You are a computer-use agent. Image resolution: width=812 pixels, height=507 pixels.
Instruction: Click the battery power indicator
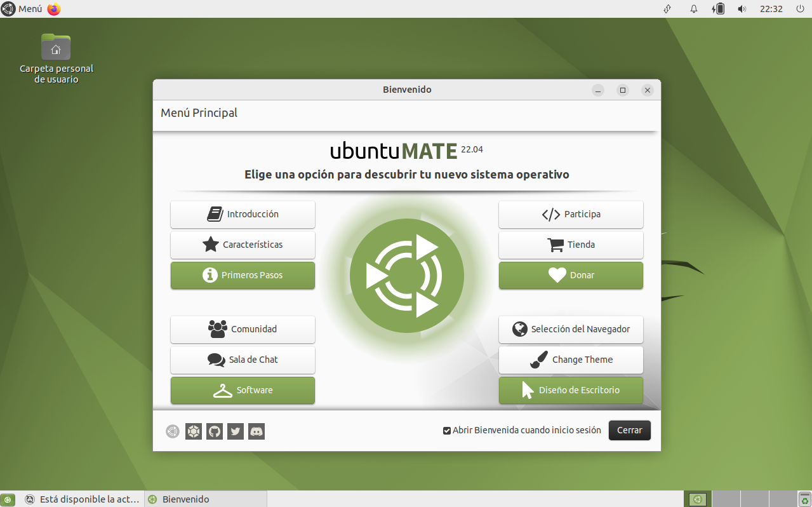[719, 9]
